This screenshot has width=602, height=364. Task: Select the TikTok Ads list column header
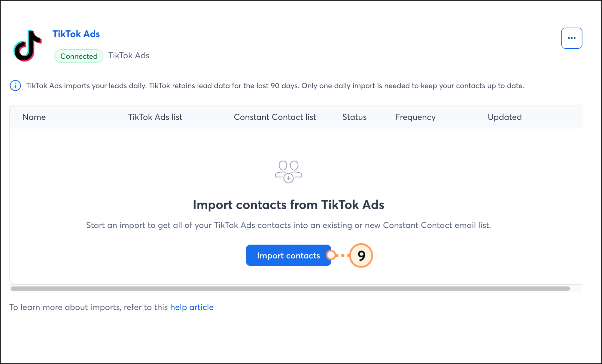[155, 117]
